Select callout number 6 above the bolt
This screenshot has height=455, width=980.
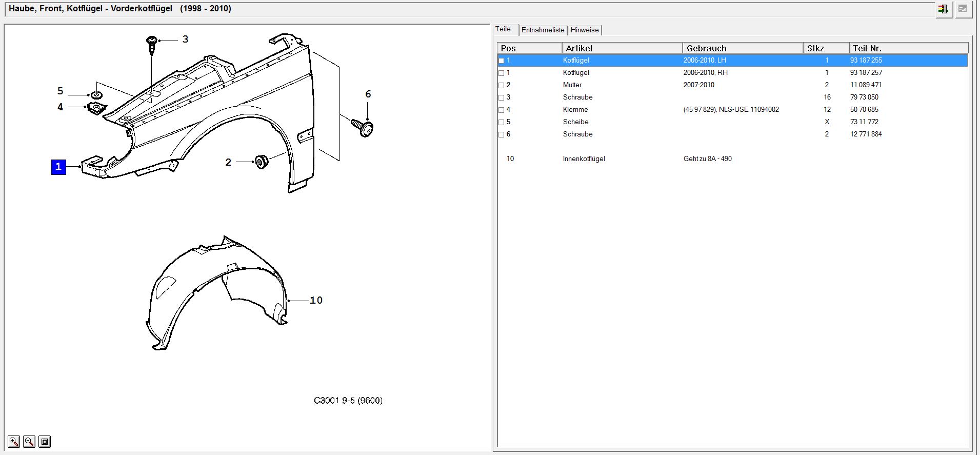(x=368, y=94)
